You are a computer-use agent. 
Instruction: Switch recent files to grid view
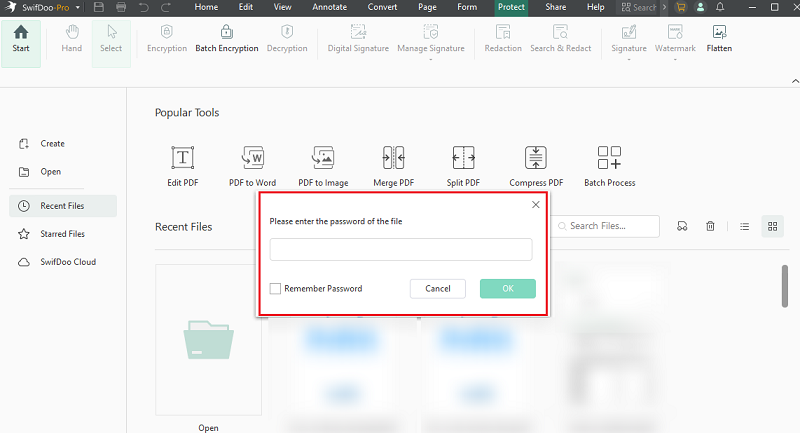772,226
